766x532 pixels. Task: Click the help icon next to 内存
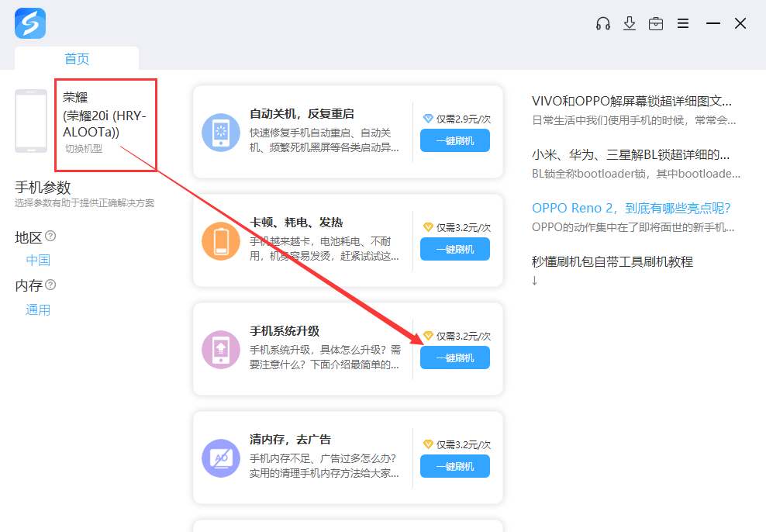click(x=50, y=285)
